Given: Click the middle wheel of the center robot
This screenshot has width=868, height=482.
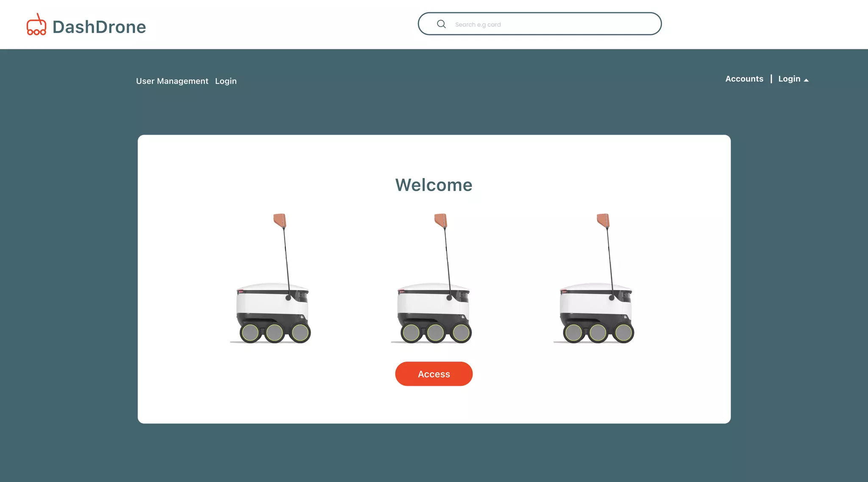Looking at the screenshot, I should pyautogui.click(x=435, y=333).
